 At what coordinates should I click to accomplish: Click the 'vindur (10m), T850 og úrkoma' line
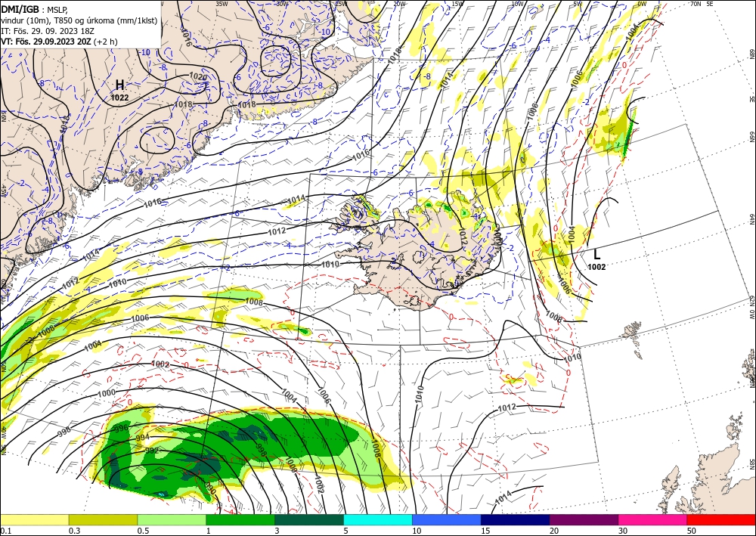[79, 20]
